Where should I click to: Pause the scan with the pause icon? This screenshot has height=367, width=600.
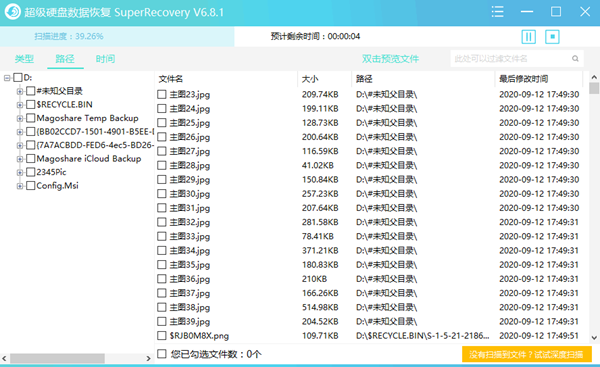[x=528, y=37]
